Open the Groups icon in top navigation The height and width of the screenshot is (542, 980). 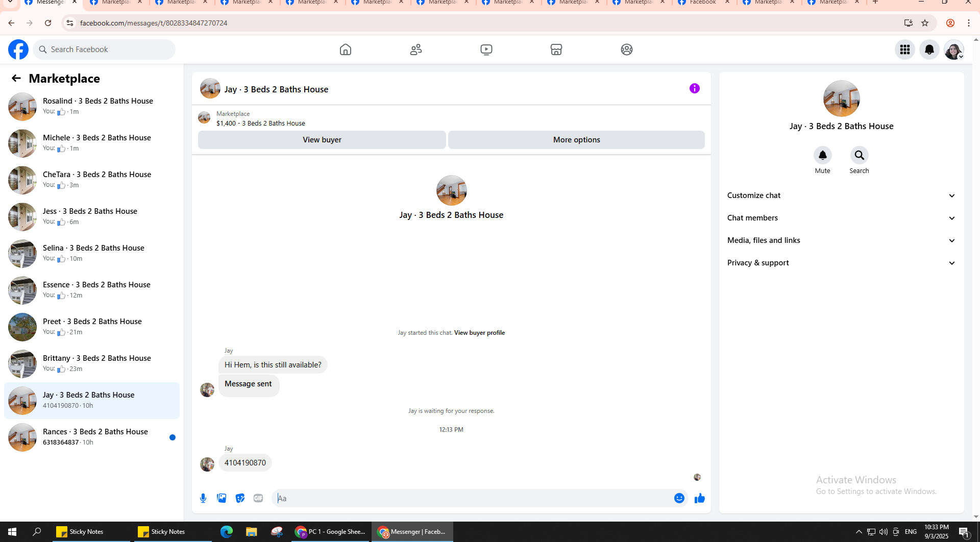tap(627, 50)
